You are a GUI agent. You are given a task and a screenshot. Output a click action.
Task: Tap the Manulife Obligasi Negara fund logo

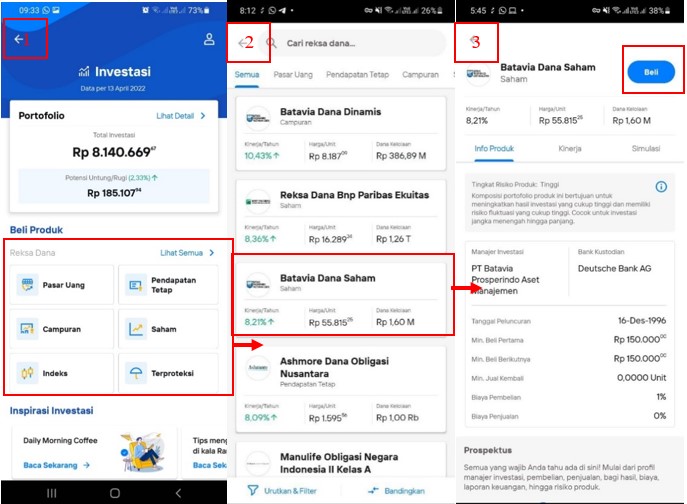(x=258, y=463)
